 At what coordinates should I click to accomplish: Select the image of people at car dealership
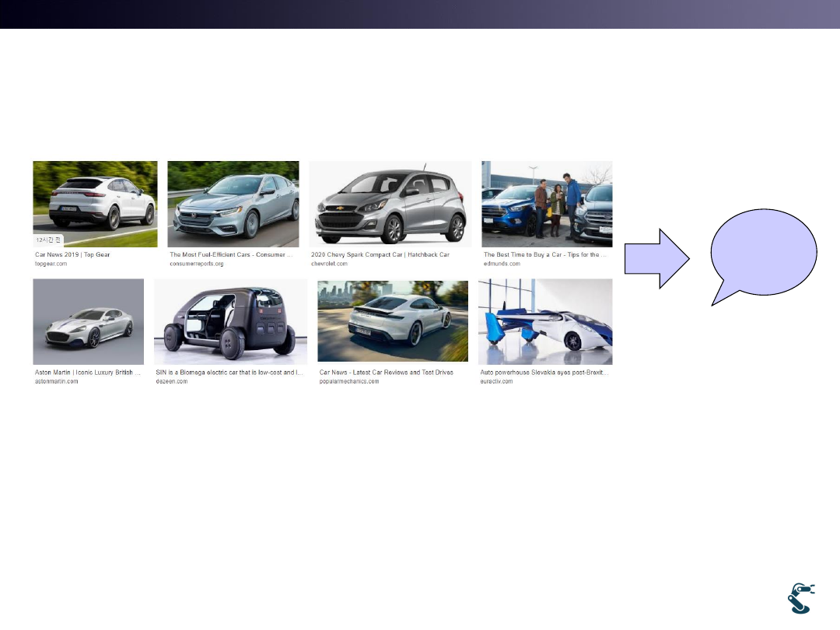(x=547, y=204)
